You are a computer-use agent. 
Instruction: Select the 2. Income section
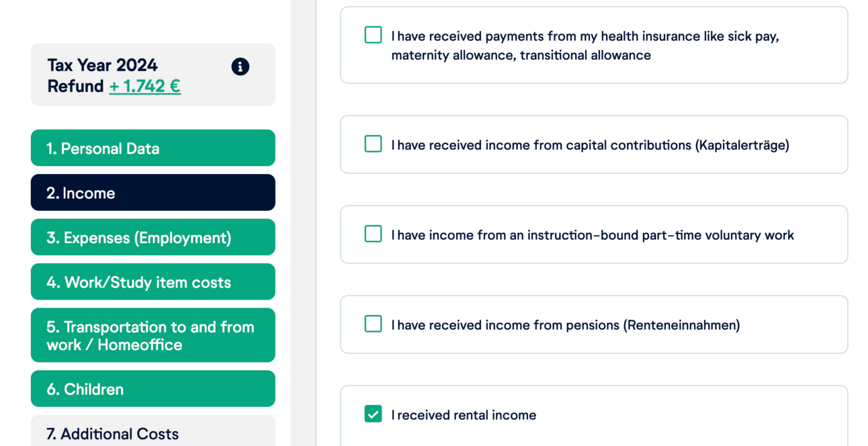click(153, 193)
